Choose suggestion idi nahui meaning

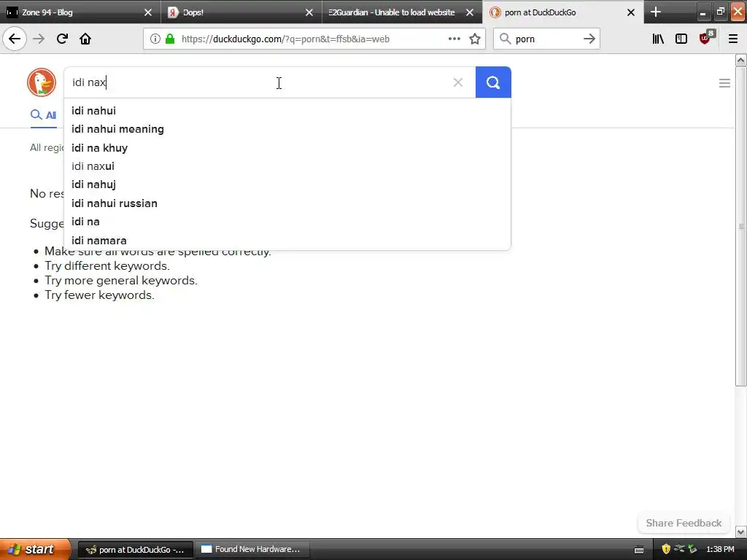tap(287, 129)
